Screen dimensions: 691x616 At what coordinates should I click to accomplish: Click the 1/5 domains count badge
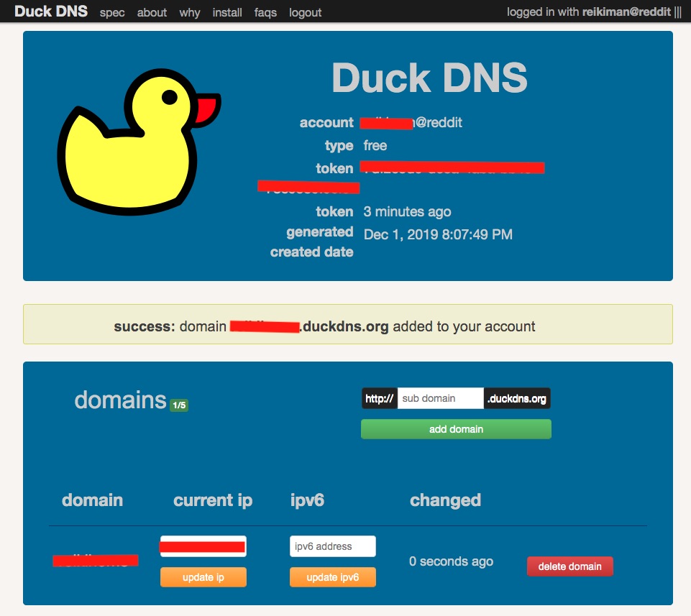(179, 405)
